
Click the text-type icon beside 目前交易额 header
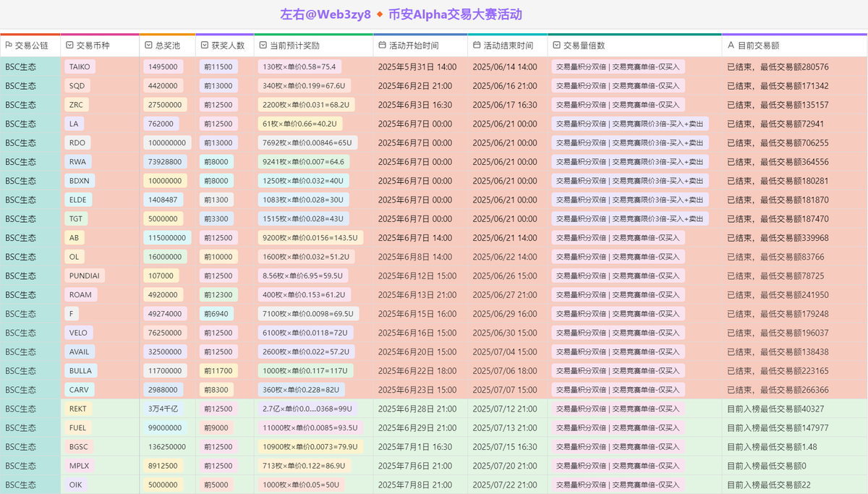[731, 46]
